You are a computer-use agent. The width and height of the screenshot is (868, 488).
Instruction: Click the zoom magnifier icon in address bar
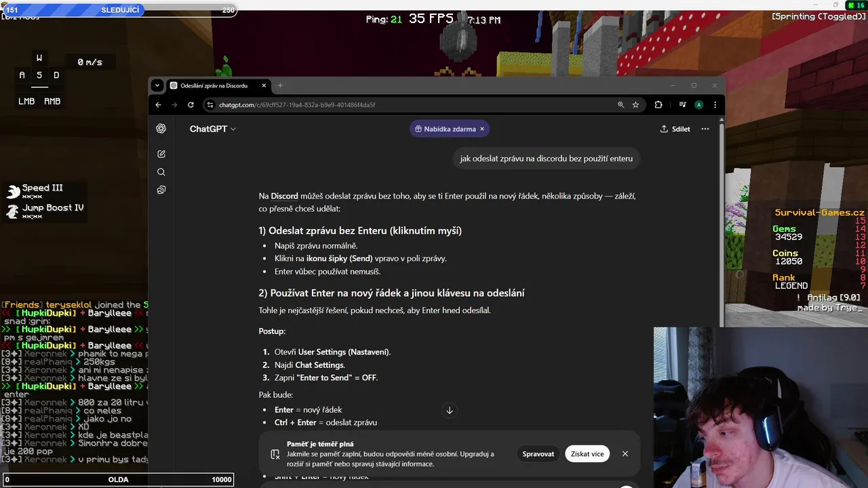(620, 105)
